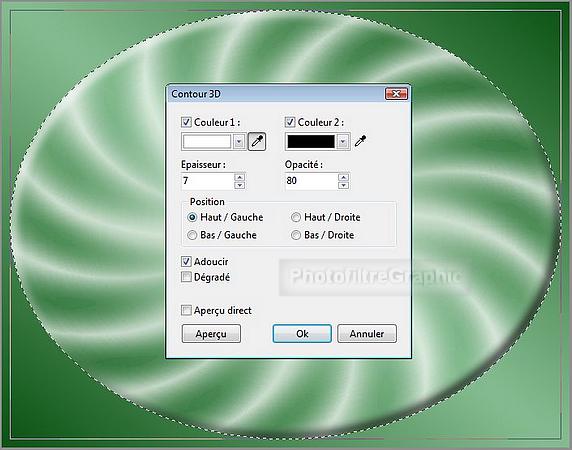Open the Couleur 2 color dropdown

click(343, 142)
